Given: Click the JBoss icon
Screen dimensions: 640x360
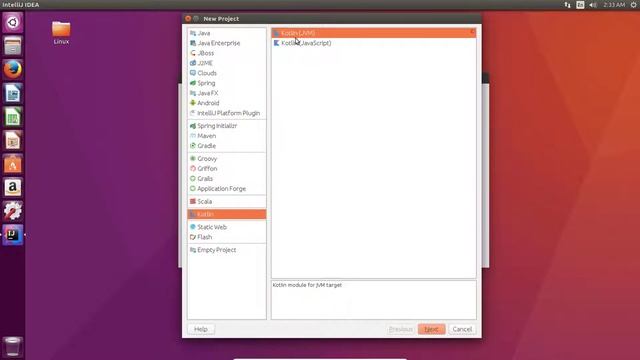Looking at the screenshot, I should [x=193, y=53].
